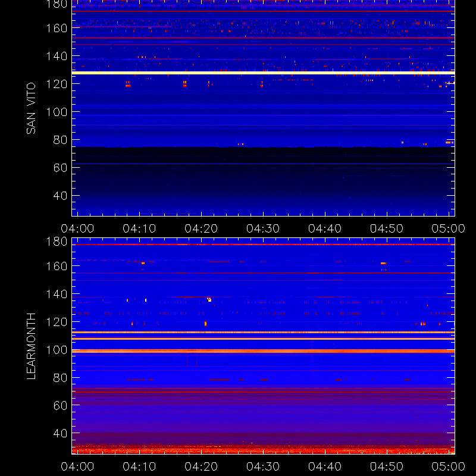Click 04:10 time label under Learmonth plot
The image size is (476, 476).
pyautogui.click(x=139, y=466)
